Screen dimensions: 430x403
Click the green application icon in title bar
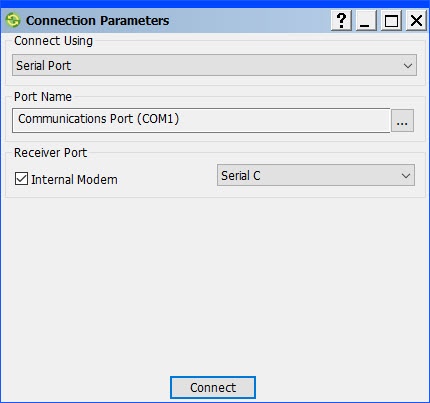coord(13,20)
